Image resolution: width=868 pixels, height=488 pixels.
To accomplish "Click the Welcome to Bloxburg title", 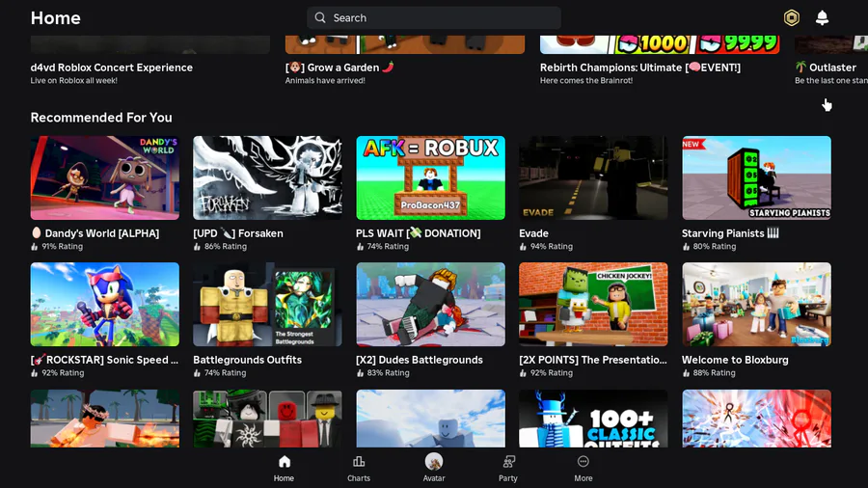I will (735, 360).
